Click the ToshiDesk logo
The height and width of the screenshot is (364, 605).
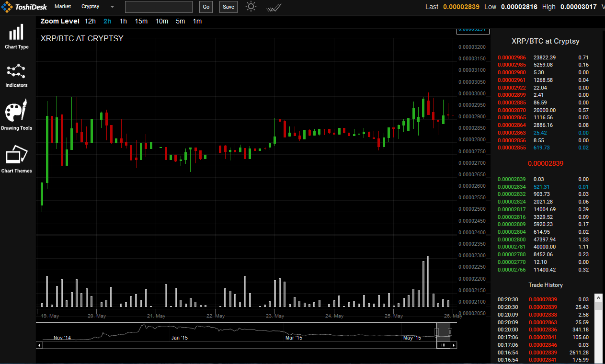(24, 7)
